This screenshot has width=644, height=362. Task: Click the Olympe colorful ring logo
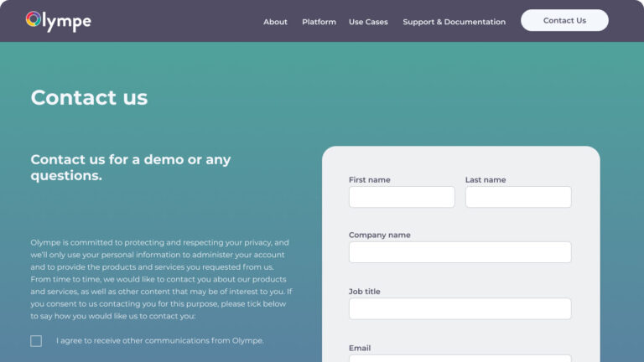pyautogui.click(x=34, y=18)
